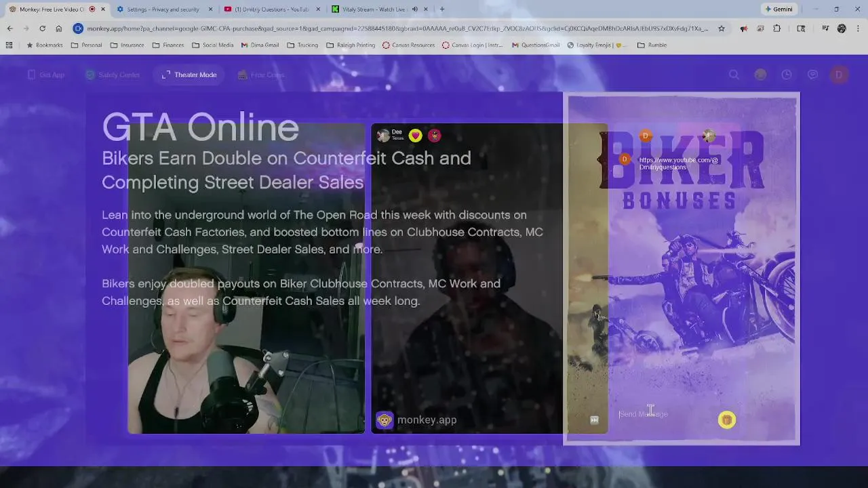Viewport: 868px width, 488px height.
Task: Close the Settings - Privacy and security tab
Action: pyautogui.click(x=210, y=9)
